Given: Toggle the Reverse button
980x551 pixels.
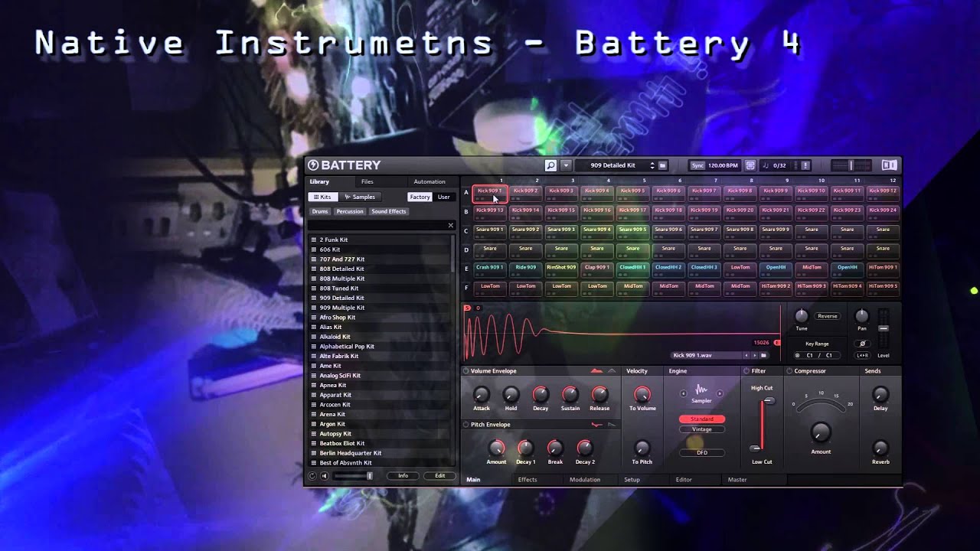Looking at the screenshot, I should (x=827, y=316).
